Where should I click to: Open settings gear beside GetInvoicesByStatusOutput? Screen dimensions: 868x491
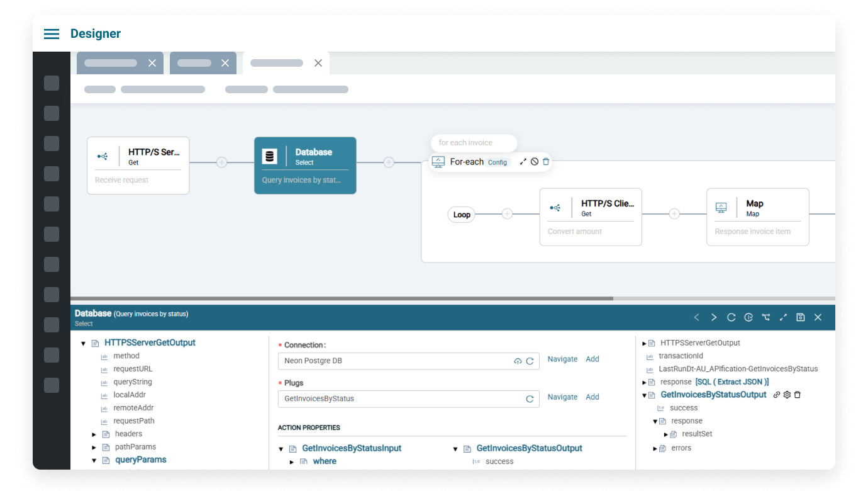(x=787, y=395)
